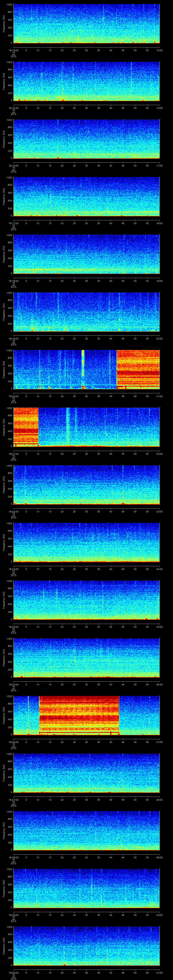This screenshot has width=173, height=980.
Task: Click the 17:00 end time label
Action: point(159,166)
